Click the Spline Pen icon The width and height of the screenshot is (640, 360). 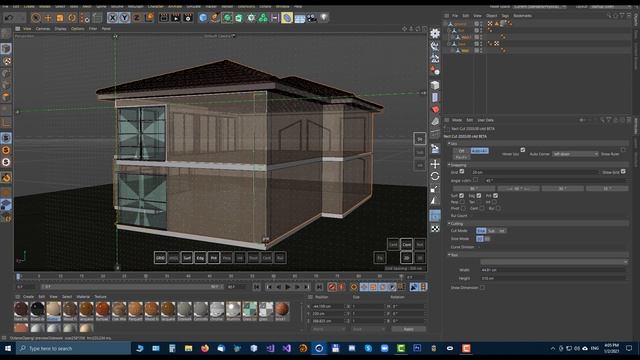pos(215,18)
